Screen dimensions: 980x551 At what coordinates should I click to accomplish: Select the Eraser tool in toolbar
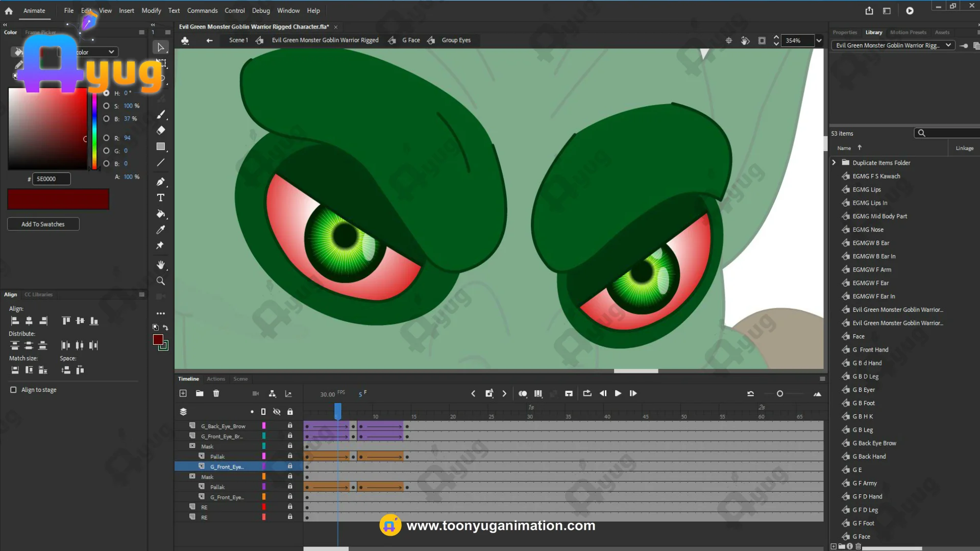coord(161,130)
